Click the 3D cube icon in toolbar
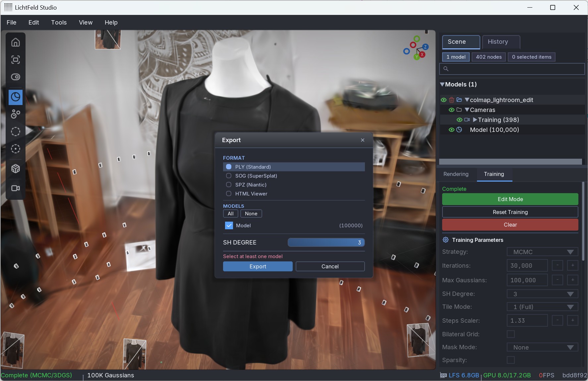The height and width of the screenshot is (381, 588). [x=16, y=169]
